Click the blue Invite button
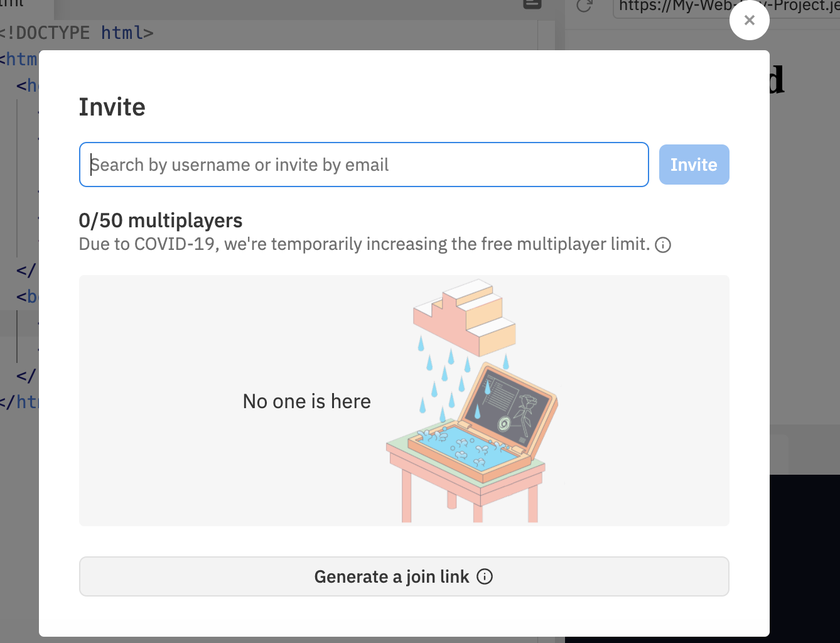This screenshot has height=643, width=840. tap(694, 165)
